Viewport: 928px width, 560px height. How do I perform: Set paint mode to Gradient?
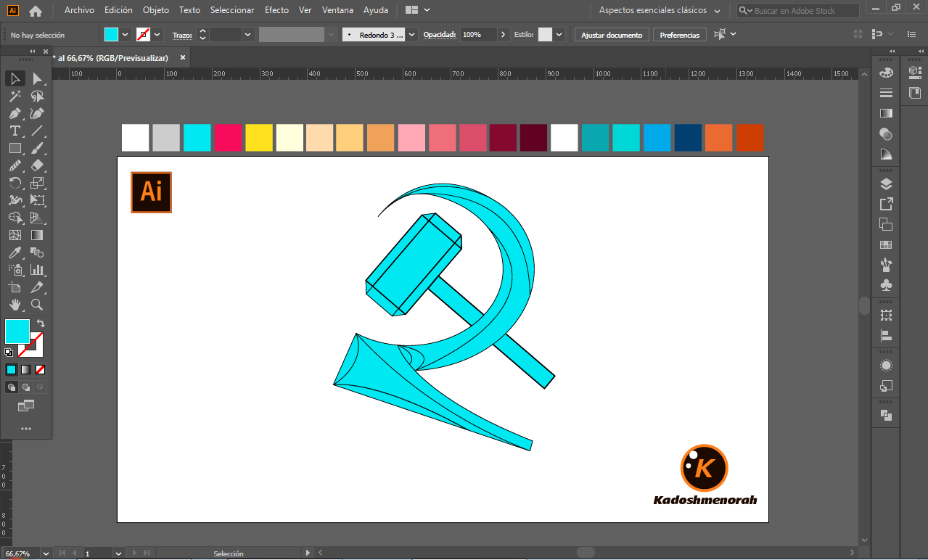25,369
